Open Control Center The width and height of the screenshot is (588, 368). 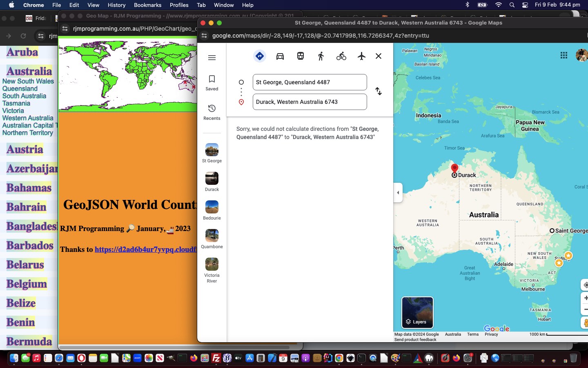point(526,5)
